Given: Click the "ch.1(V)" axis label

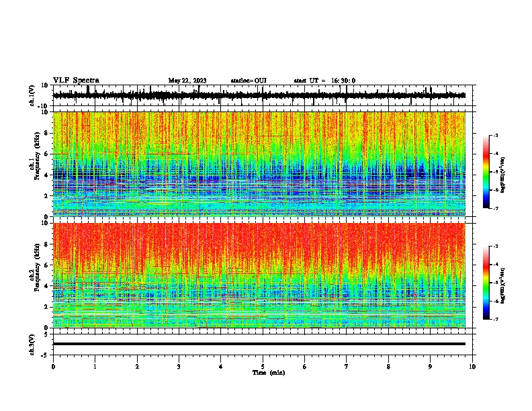Looking at the screenshot, I should pos(32,95).
